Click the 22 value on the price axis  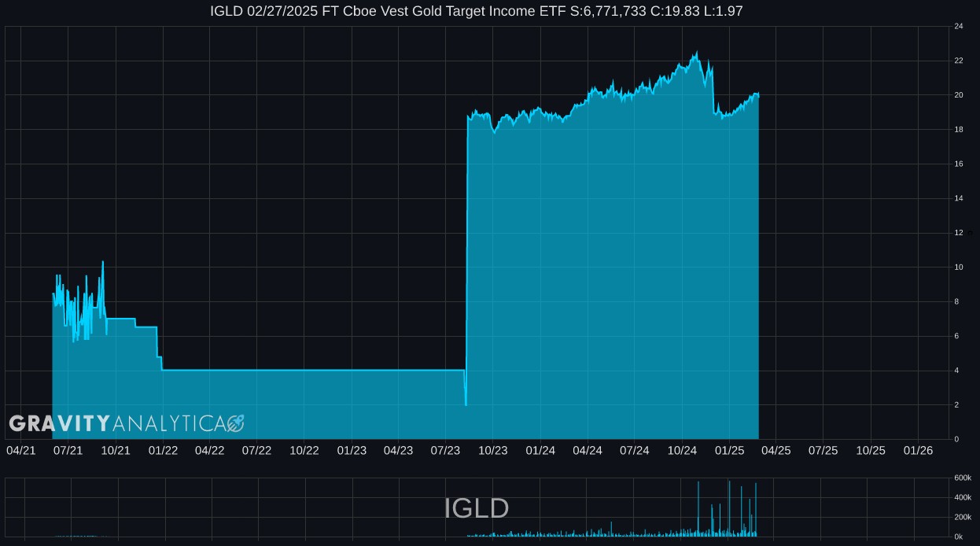[959, 61]
